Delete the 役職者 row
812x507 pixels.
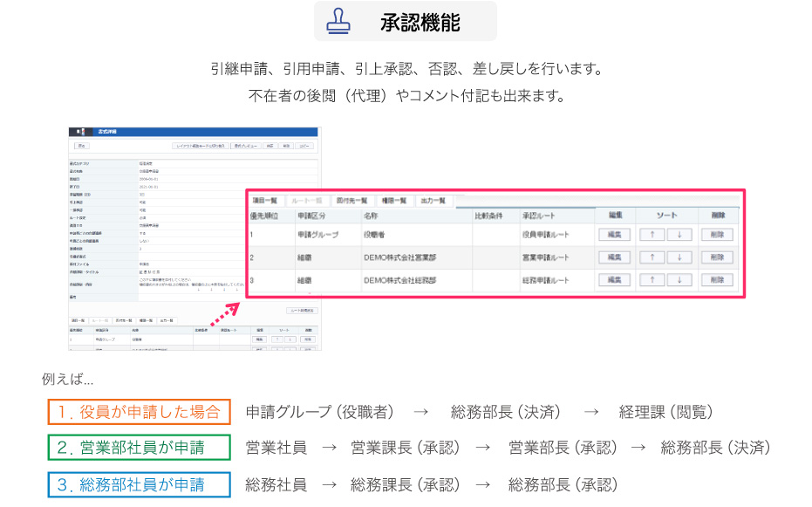[717, 234]
